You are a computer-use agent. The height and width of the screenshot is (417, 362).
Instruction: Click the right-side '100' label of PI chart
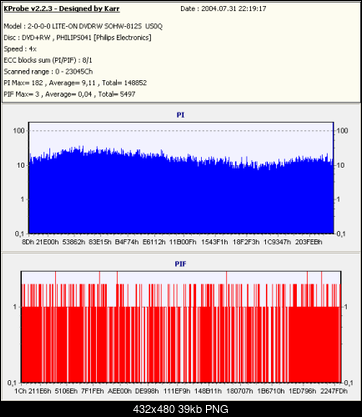point(342,131)
